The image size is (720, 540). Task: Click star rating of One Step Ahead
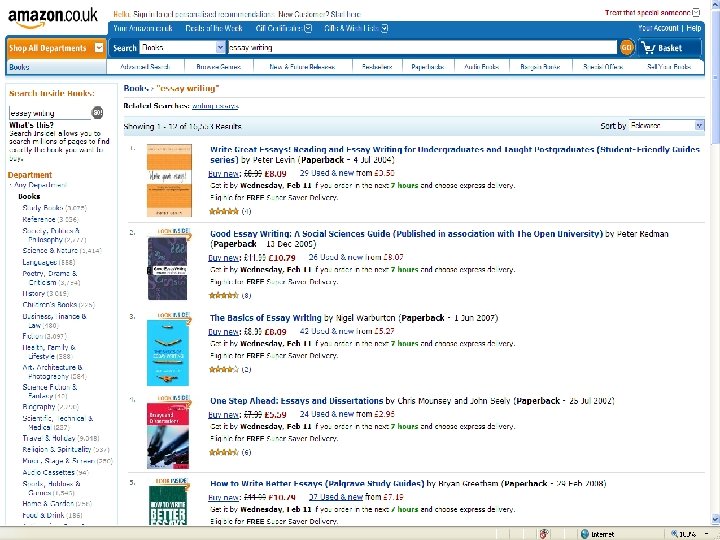click(x=224, y=452)
